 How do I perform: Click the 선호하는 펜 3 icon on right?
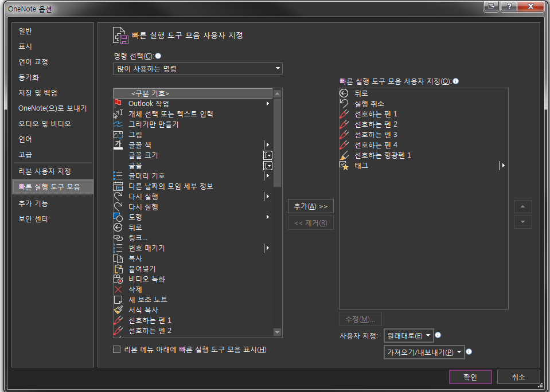pyautogui.click(x=344, y=135)
